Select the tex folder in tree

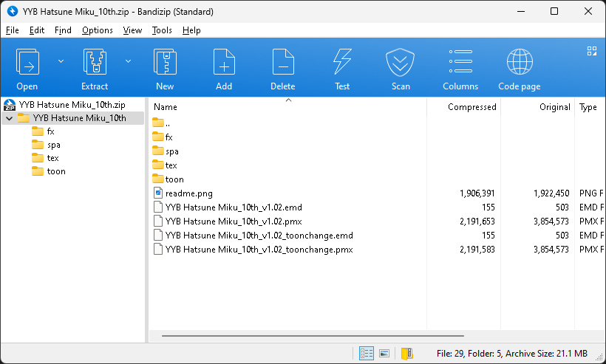(53, 158)
